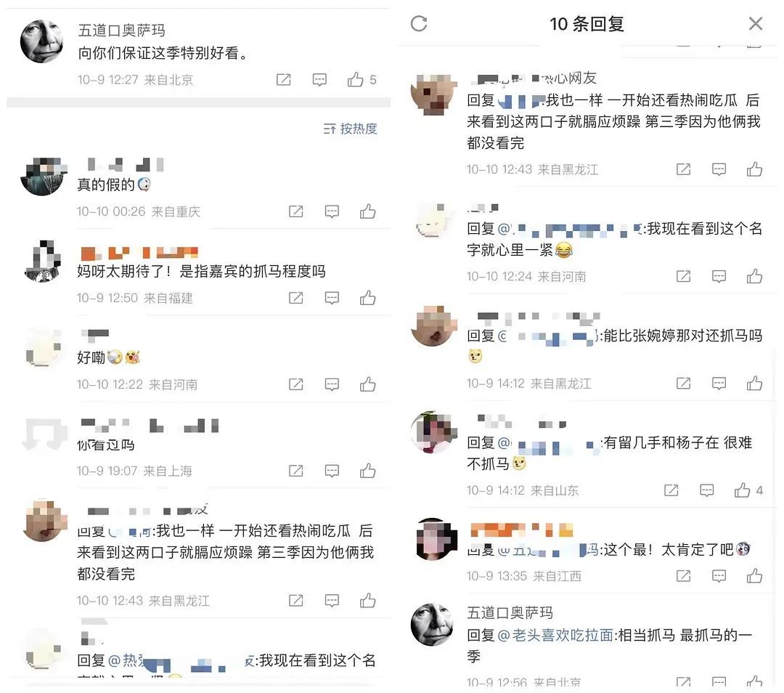Open @老头喜欢吃拉面 user mention link

tap(555, 636)
